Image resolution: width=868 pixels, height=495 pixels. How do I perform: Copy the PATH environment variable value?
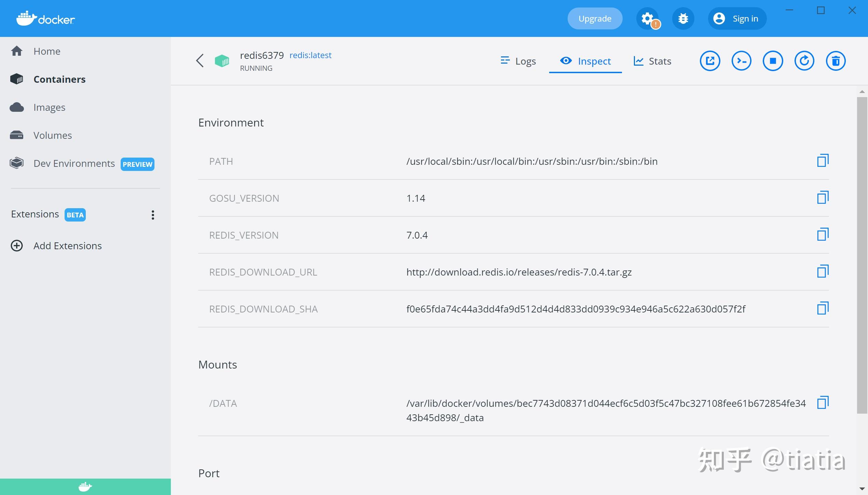click(822, 160)
